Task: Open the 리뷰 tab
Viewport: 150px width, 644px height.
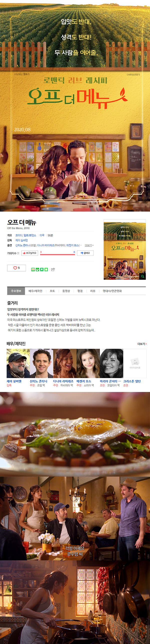Action: point(93,291)
